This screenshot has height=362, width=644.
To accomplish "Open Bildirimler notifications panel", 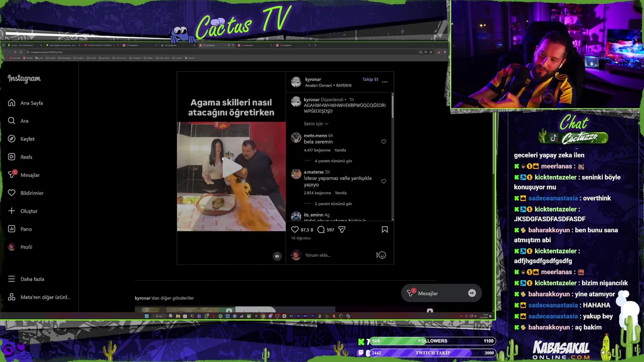I will pos(26,193).
